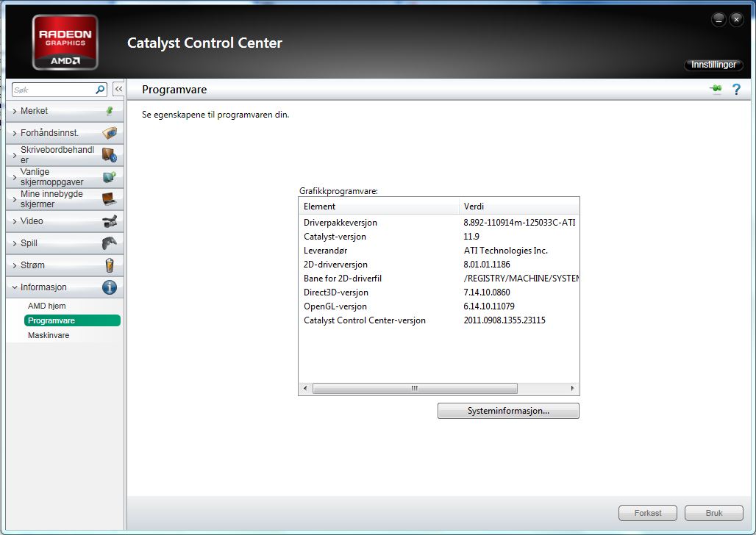Image resolution: width=756 pixels, height=535 pixels.
Task: Click the battery icon beside Strøm
Action: tap(110, 265)
